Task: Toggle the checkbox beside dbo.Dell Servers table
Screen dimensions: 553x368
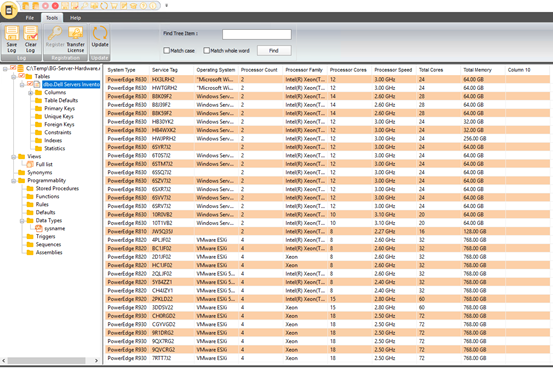Action: click(x=30, y=84)
